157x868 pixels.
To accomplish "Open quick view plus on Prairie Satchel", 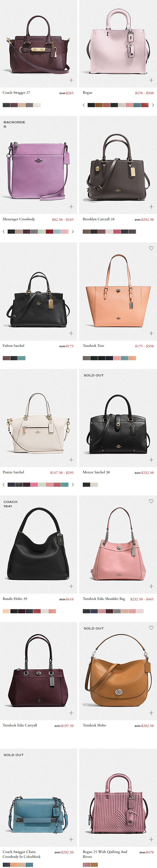I will pos(71,460).
